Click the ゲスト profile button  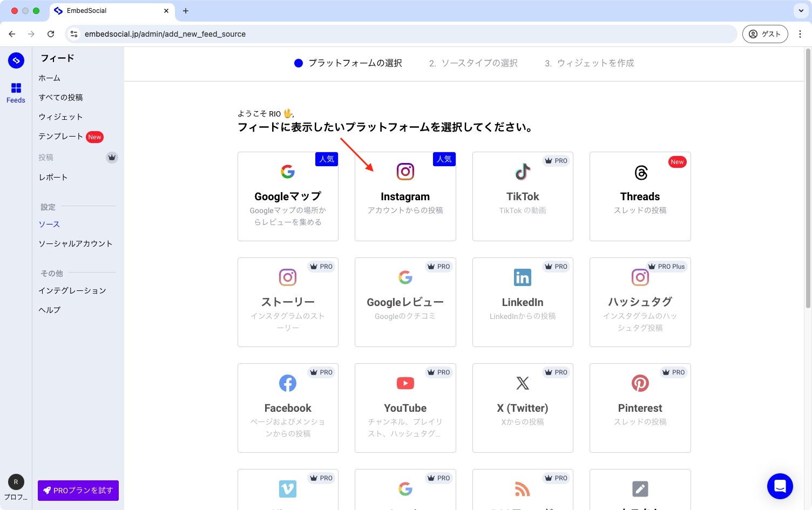(765, 34)
